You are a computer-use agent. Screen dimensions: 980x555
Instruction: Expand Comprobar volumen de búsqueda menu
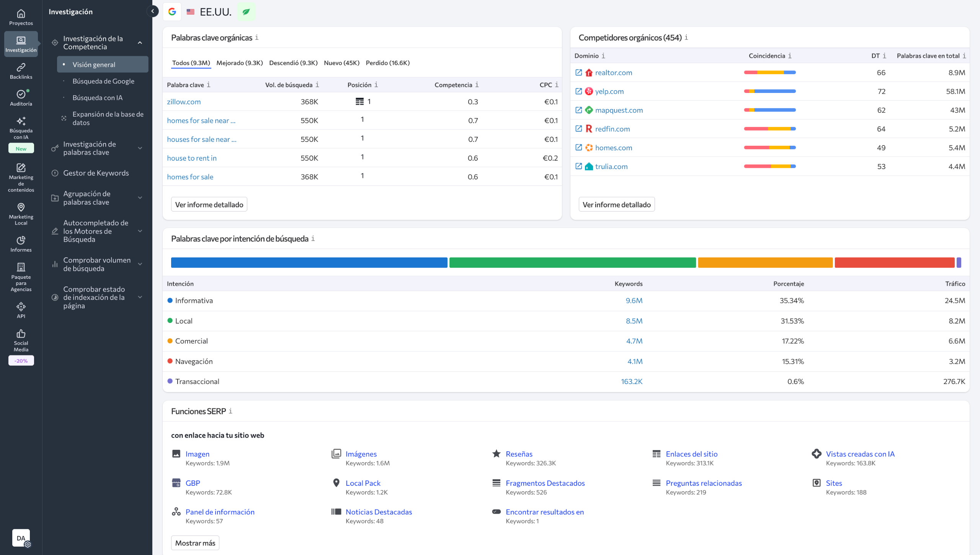pyautogui.click(x=140, y=264)
